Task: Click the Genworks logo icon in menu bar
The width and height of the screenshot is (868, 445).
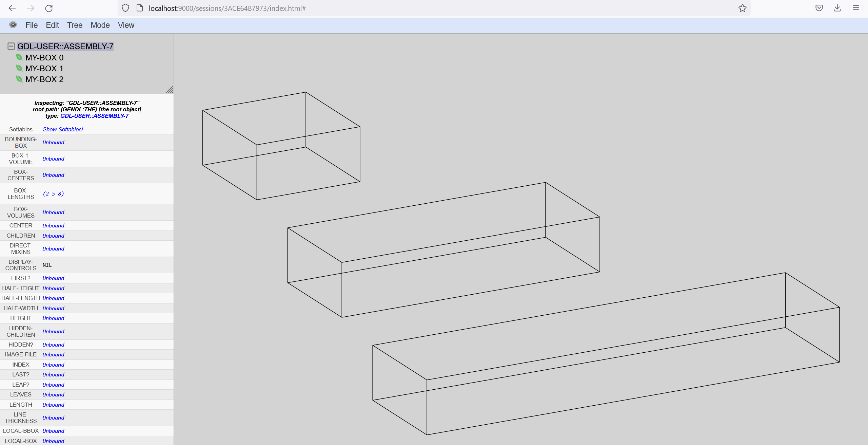Action: pos(13,25)
